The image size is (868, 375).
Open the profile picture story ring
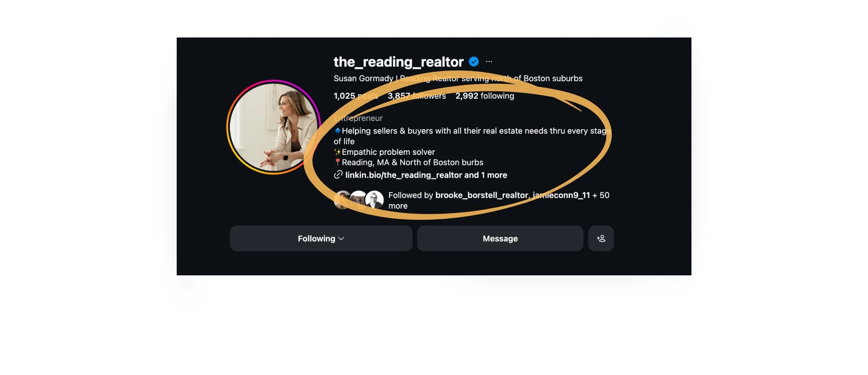[274, 127]
